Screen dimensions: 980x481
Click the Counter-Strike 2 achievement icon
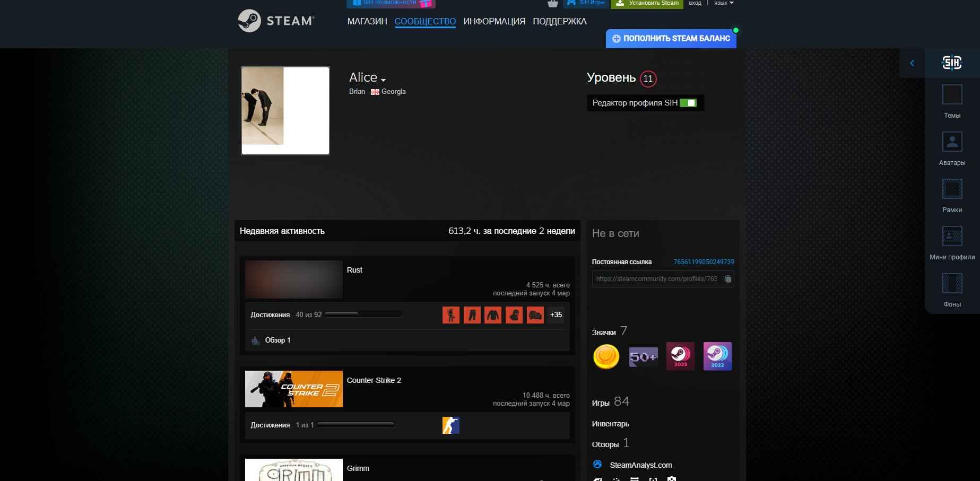pos(450,425)
